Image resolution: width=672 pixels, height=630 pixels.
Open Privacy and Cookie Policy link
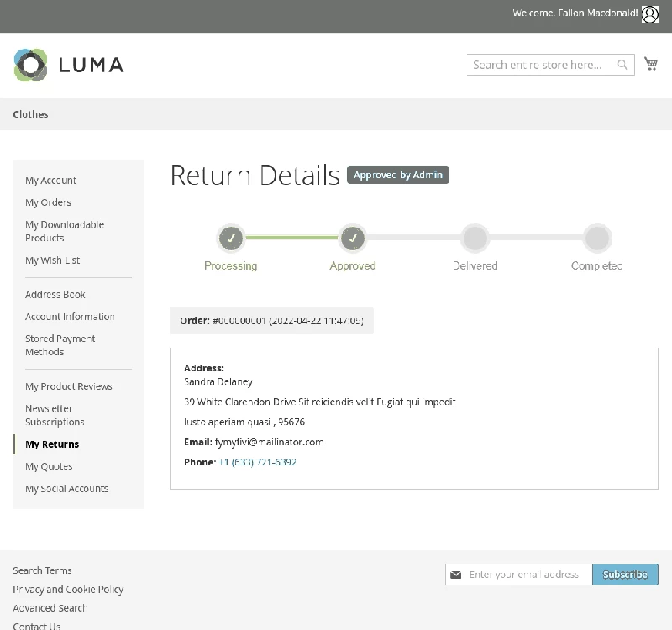[68, 590]
